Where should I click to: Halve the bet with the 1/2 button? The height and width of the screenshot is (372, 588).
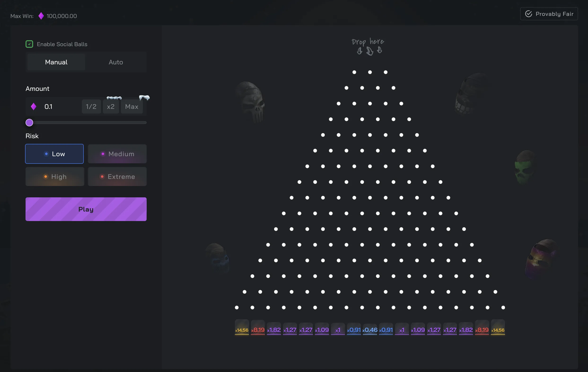click(x=91, y=106)
